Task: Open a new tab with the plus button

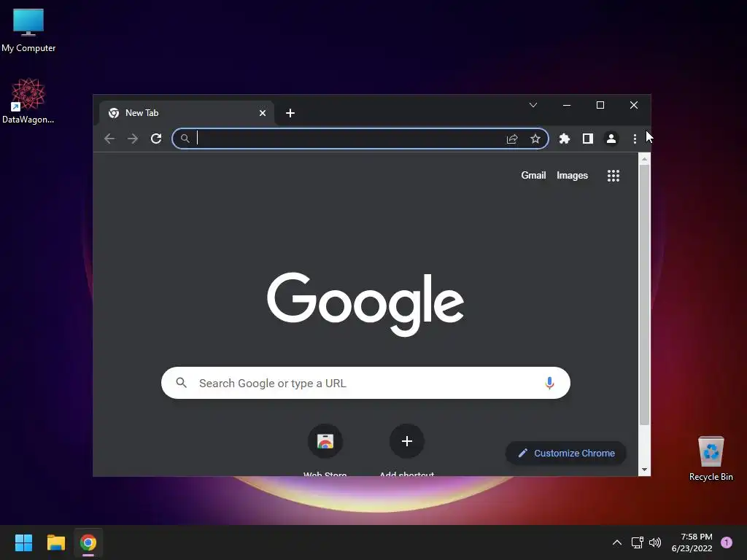Action: [290, 113]
